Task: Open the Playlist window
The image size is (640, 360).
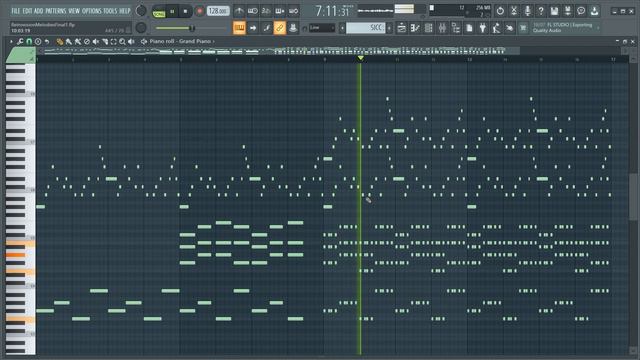Action: coord(402,28)
